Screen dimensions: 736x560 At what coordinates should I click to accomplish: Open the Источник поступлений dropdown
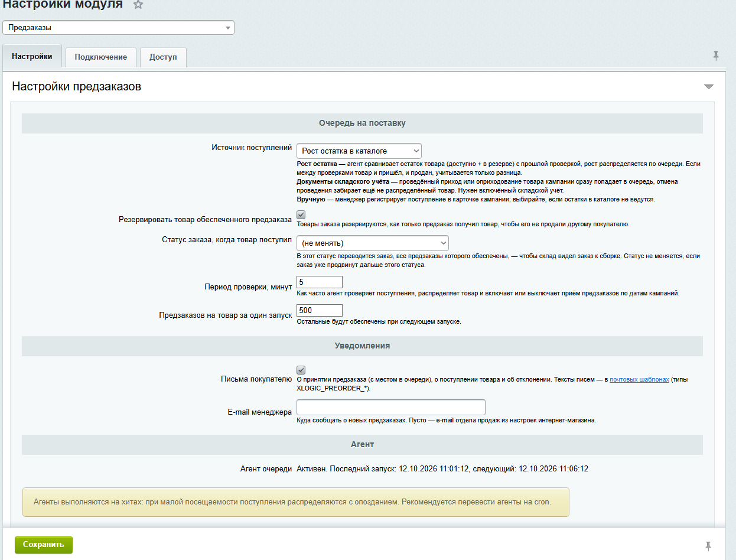click(359, 151)
